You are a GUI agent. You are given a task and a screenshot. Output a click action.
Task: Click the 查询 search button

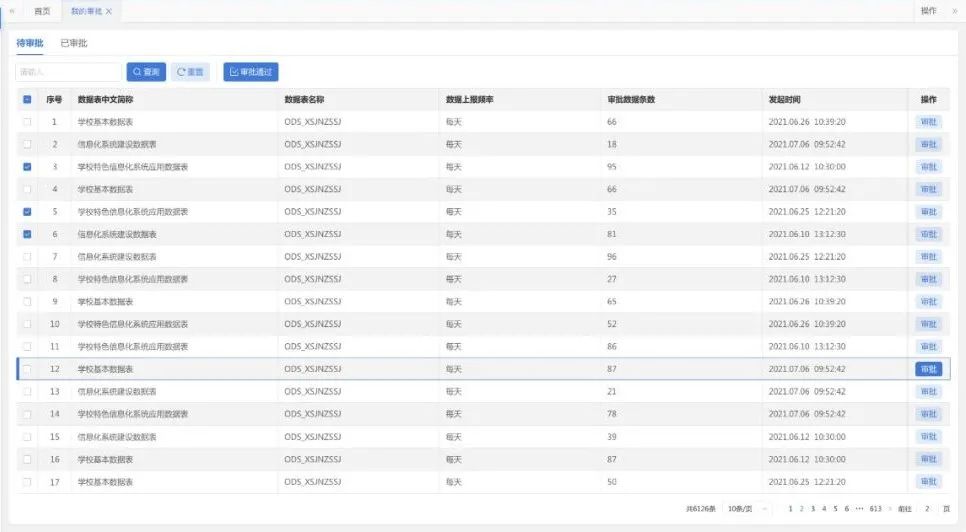146,72
